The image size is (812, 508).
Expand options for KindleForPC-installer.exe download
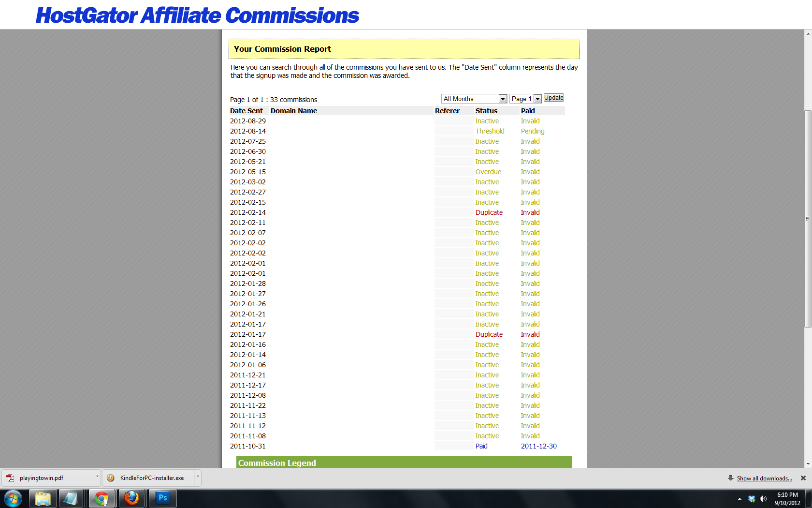pyautogui.click(x=198, y=477)
